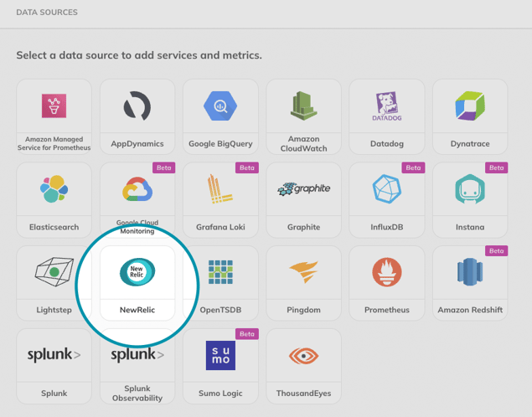This screenshot has width=532, height=417.
Task: Click Beta badge on InfluxDB tile
Action: pos(413,167)
